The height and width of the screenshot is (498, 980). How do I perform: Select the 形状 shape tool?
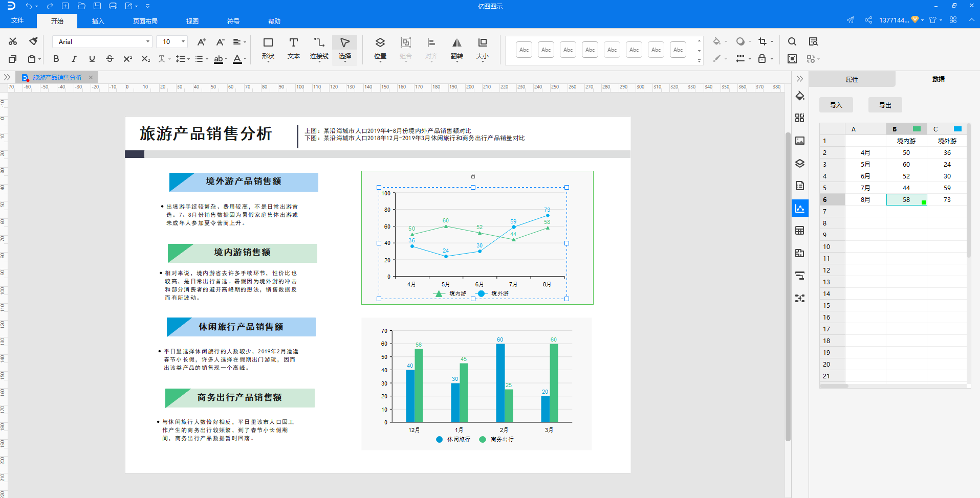click(268, 49)
